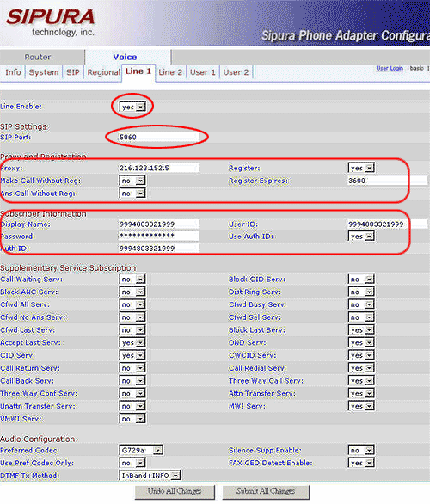Open FAX CED Detect Enable dropdown
This screenshot has width=430, height=504.
pyautogui.click(x=361, y=463)
